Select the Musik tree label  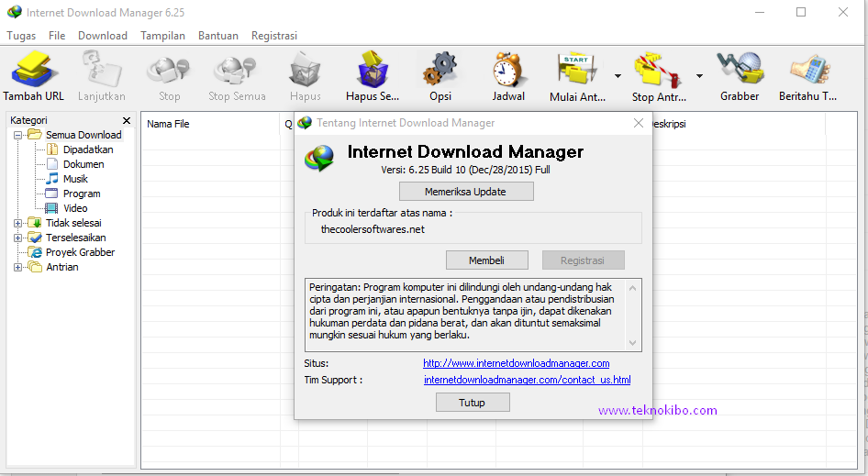click(x=75, y=179)
